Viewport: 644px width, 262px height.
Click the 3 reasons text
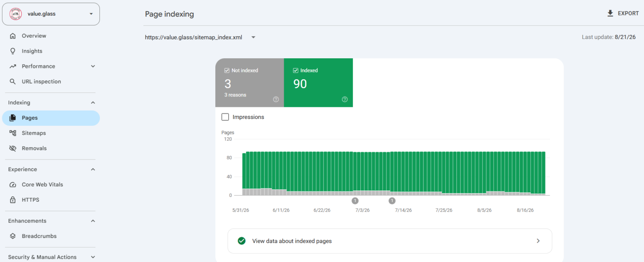[x=235, y=95]
